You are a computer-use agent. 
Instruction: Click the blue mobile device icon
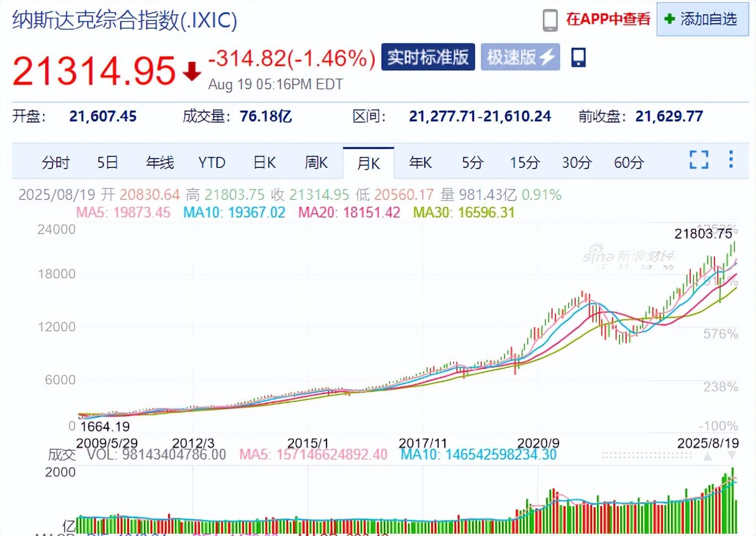pos(578,57)
